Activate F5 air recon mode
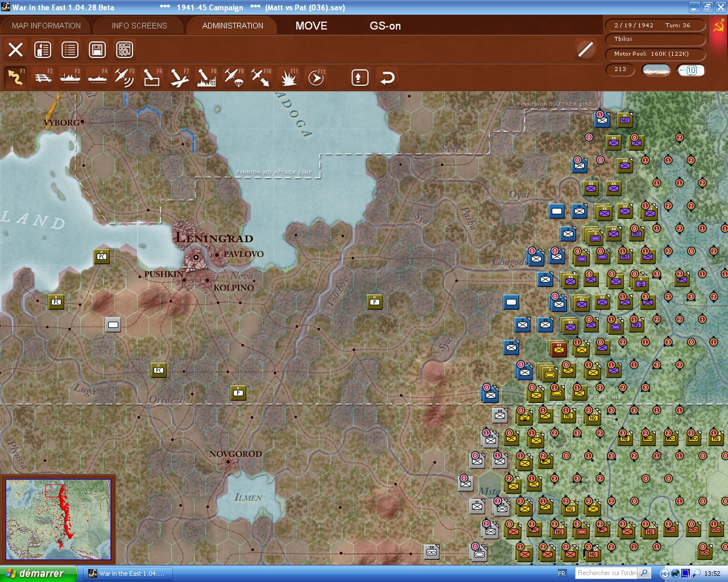728x582 pixels. coord(125,77)
